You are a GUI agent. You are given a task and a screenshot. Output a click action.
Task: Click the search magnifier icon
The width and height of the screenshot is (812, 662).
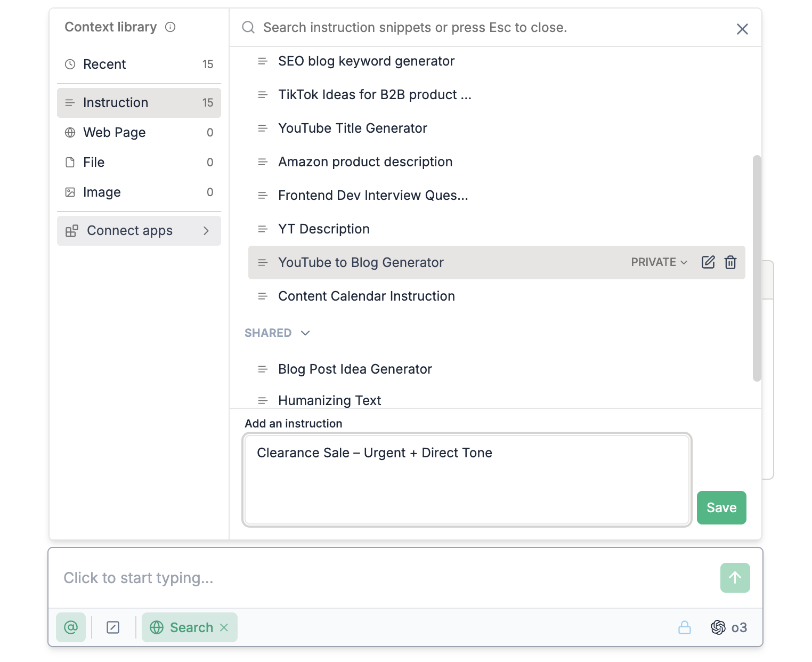(x=248, y=27)
